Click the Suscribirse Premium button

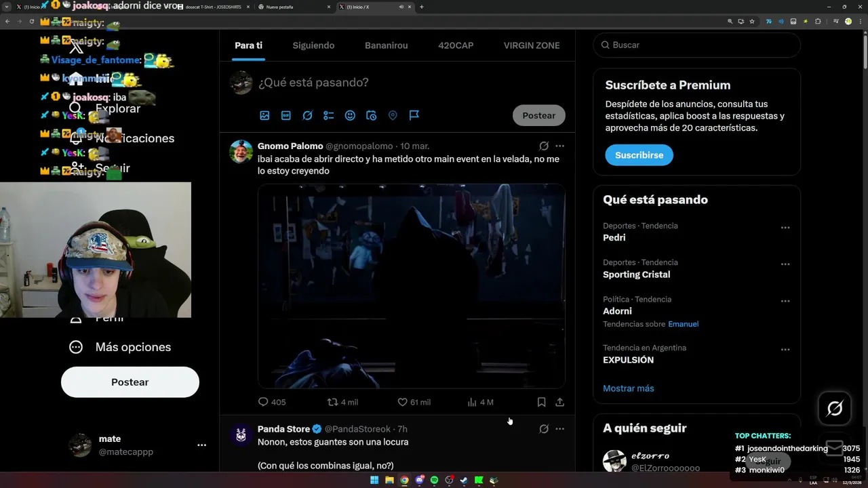tap(639, 155)
